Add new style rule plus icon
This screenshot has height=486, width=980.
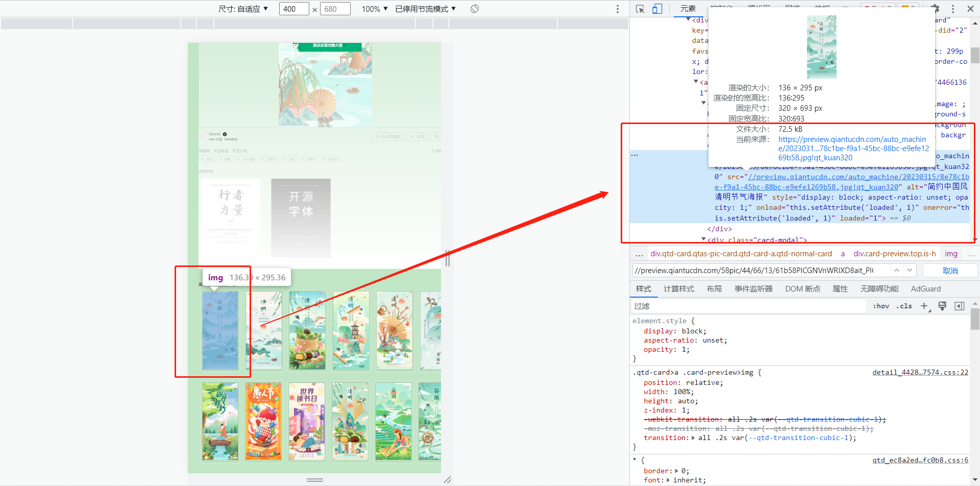(x=924, y=306)
